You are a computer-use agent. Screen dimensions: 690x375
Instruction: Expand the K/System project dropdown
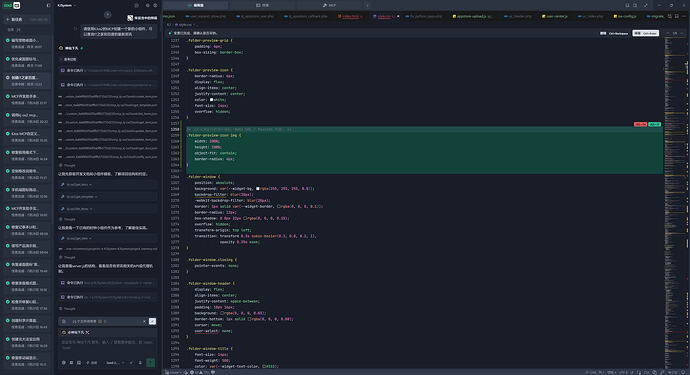(x=66, y=5)
